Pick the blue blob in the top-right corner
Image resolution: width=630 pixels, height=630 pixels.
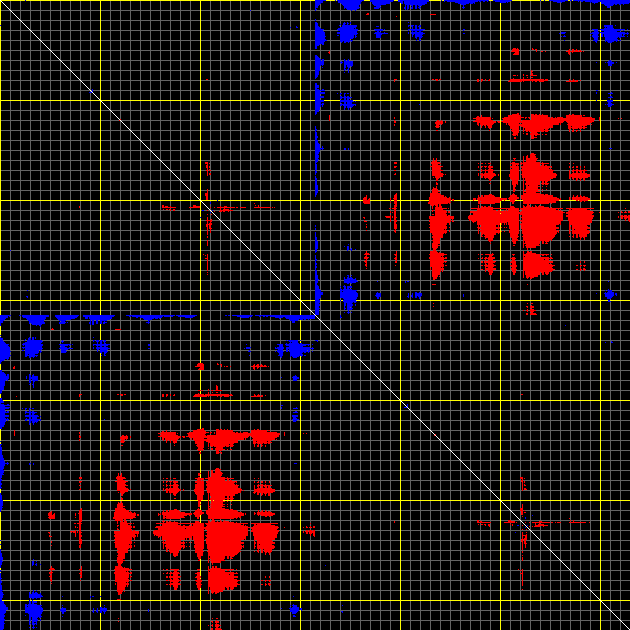(x=610, y=34)
